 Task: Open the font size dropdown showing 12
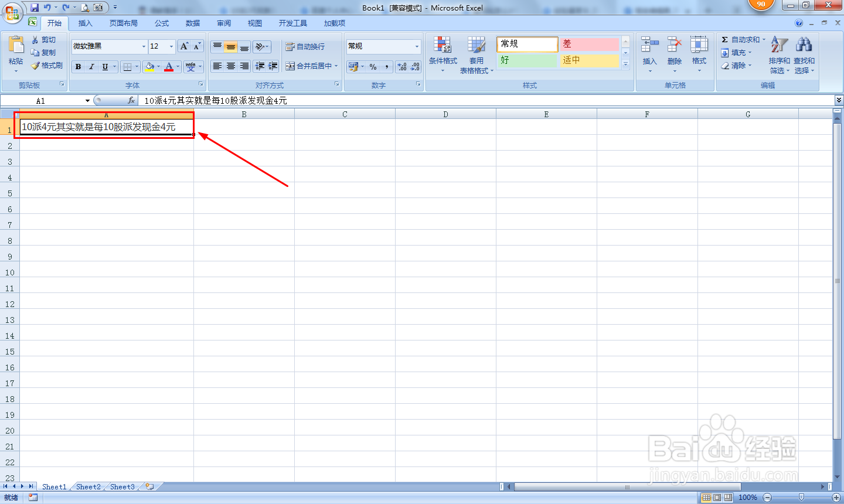click(171, 46)
